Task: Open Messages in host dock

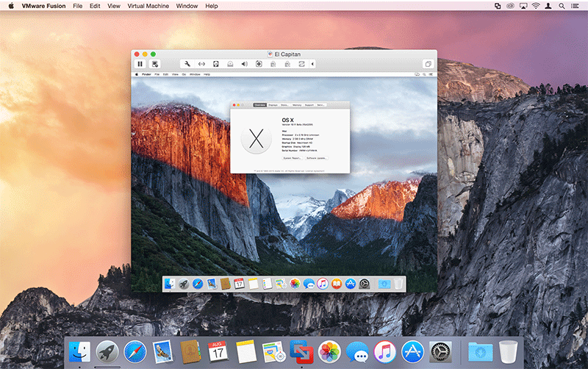Action: click(x=357, y=352)
